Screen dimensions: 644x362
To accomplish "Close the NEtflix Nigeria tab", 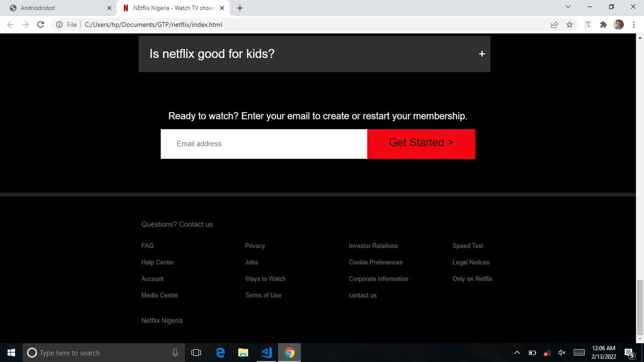I will pyautogui.click(x=222, y=8).
